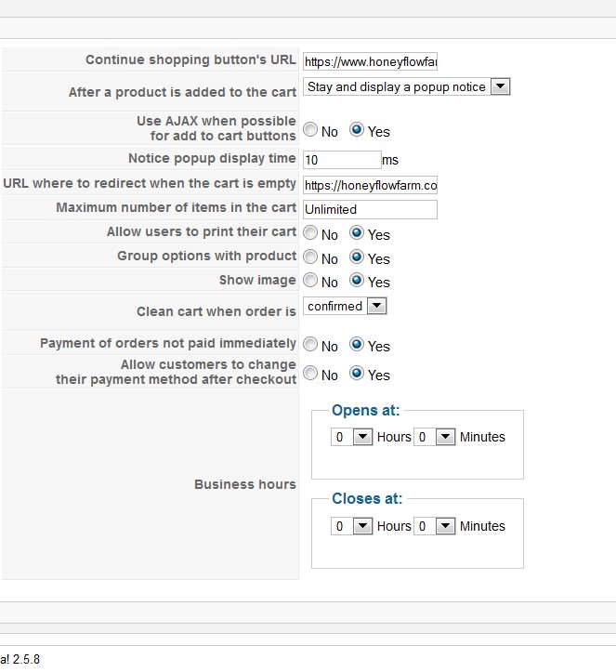The width and height of the screenshot is (616, 672).
Task: Select No for Show image
Action: [x=310, y=281]
